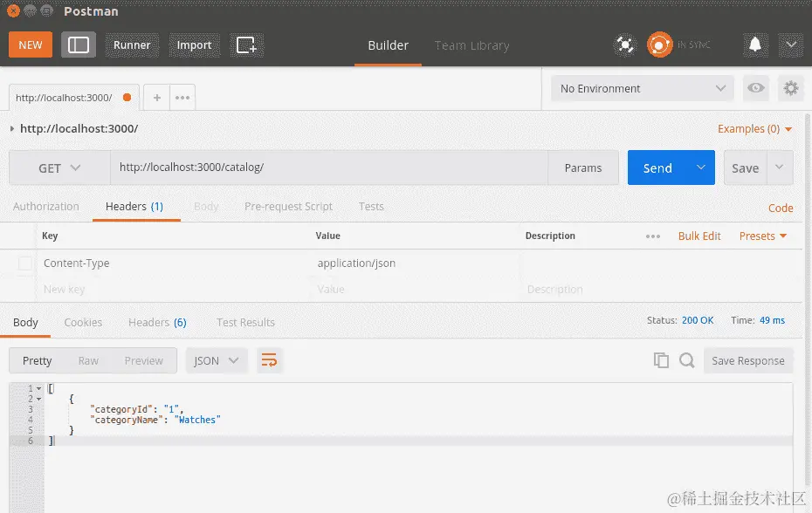This screenshot has width=812, height=513.
Task: Click the request URL field
Action: [x=329, y=168]
